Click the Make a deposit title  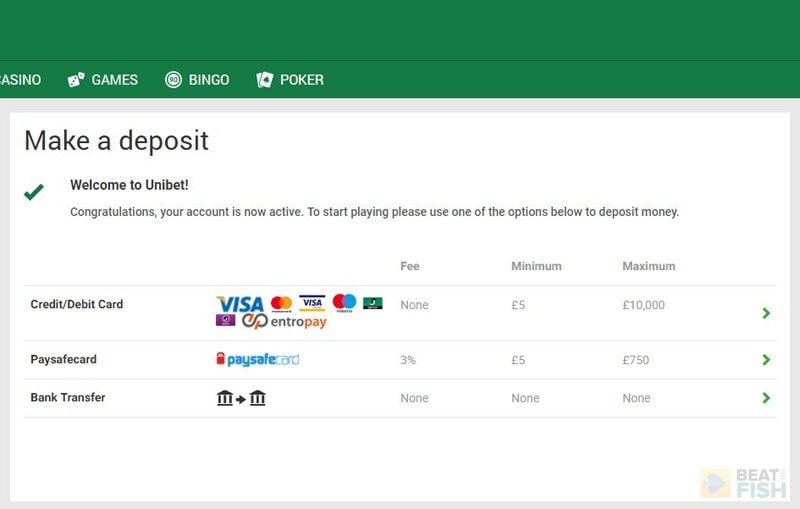pyautogui.click(x=116, y=141)
